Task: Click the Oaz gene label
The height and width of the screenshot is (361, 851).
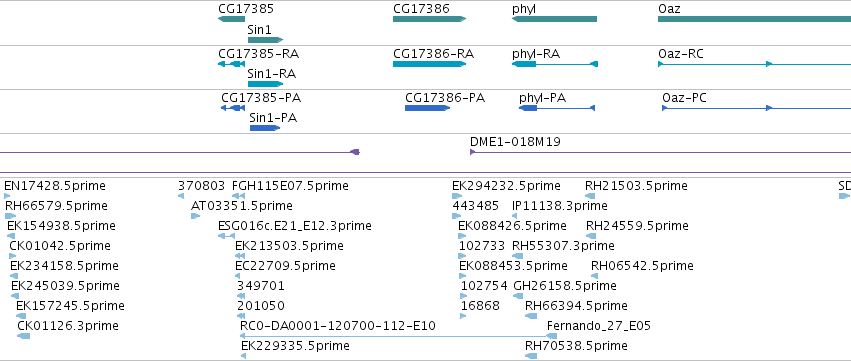Action: [669, 9]
